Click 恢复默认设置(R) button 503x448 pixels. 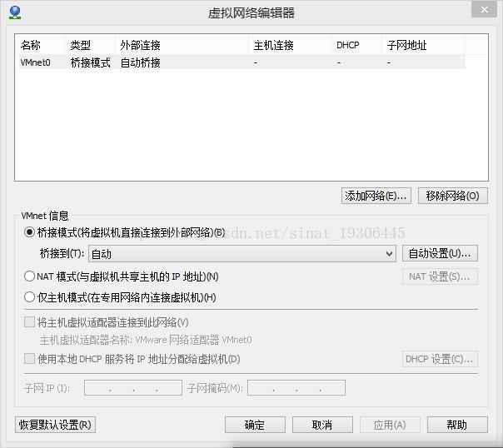[x=55, y=425]
